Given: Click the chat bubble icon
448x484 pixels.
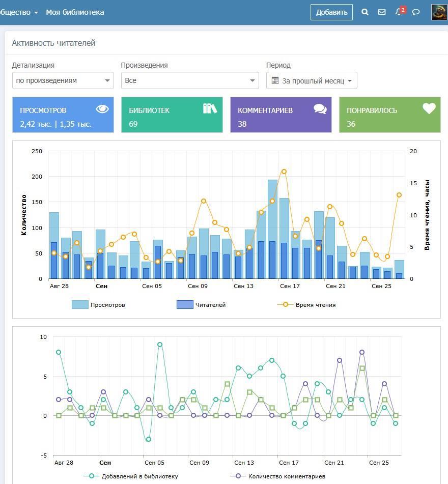Looking at the screenshot, I should [416, 12].
